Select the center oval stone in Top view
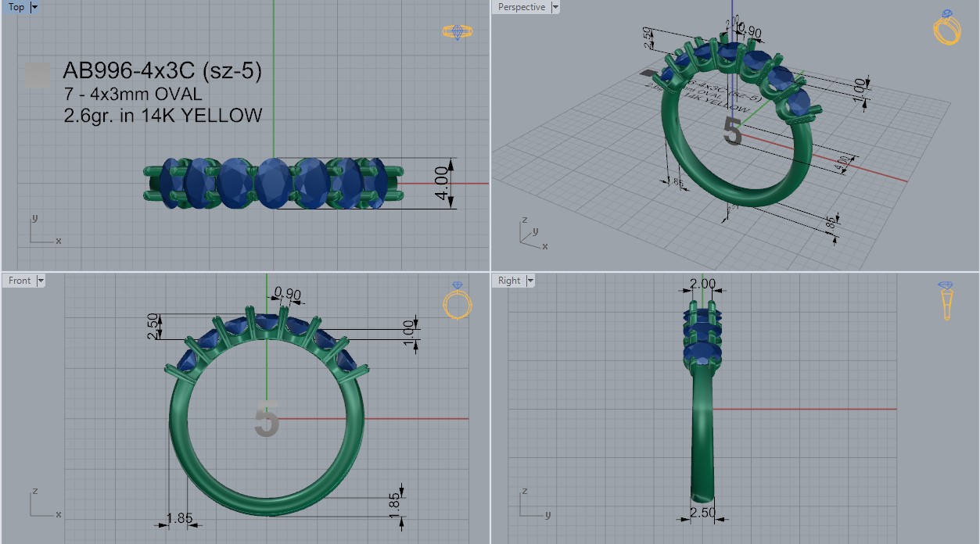 click(x=271, y=183)
